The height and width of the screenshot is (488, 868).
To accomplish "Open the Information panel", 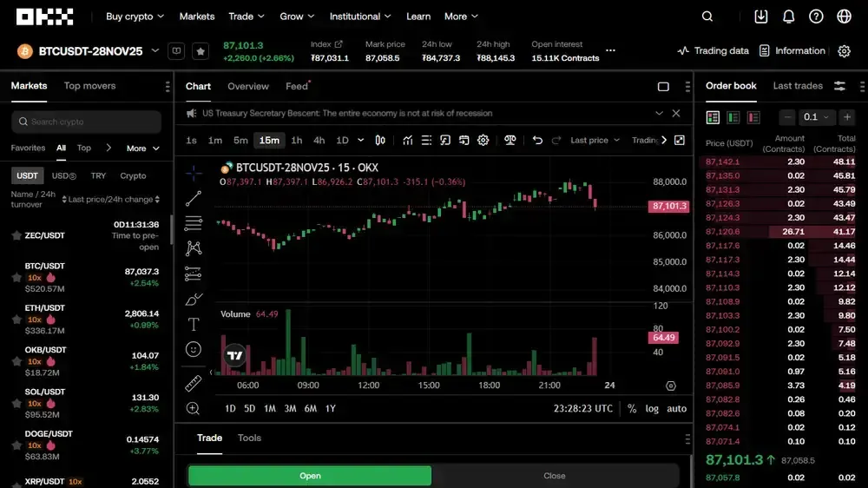I will (792, 51).
